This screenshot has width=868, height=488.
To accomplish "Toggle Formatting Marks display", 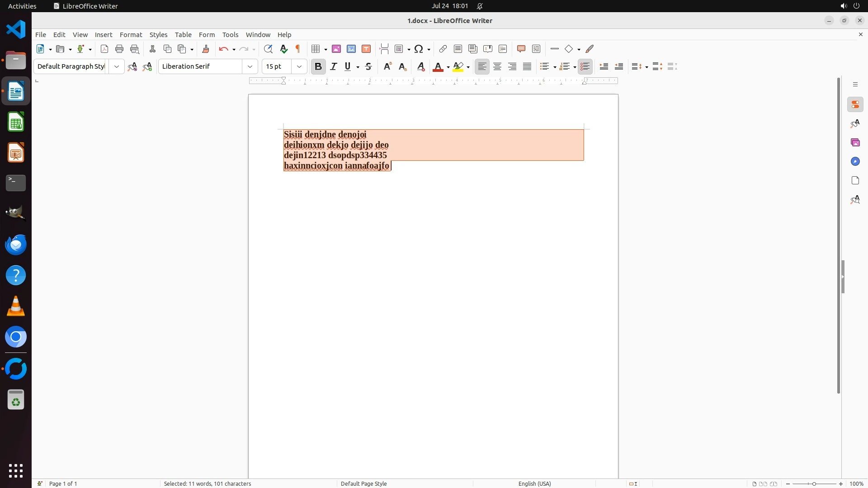I will coord(298,49).
